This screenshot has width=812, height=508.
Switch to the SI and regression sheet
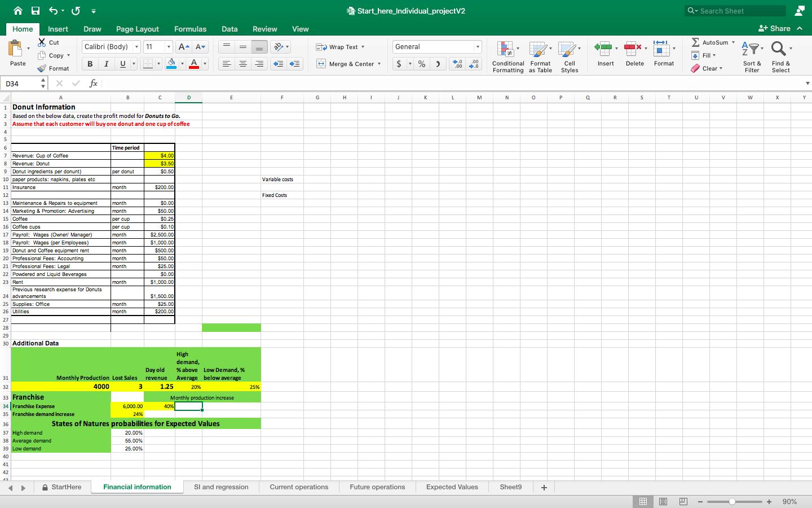221,487
